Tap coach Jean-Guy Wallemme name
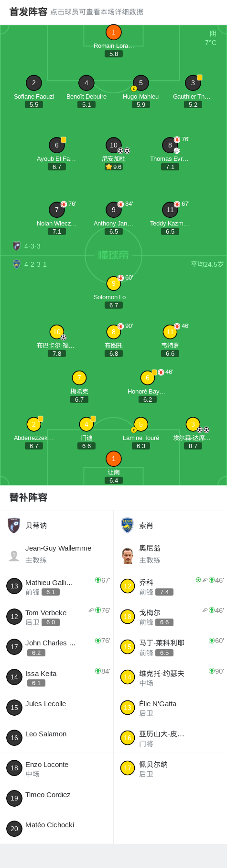This screenshot has width=227, height=868. coord(58,548)
